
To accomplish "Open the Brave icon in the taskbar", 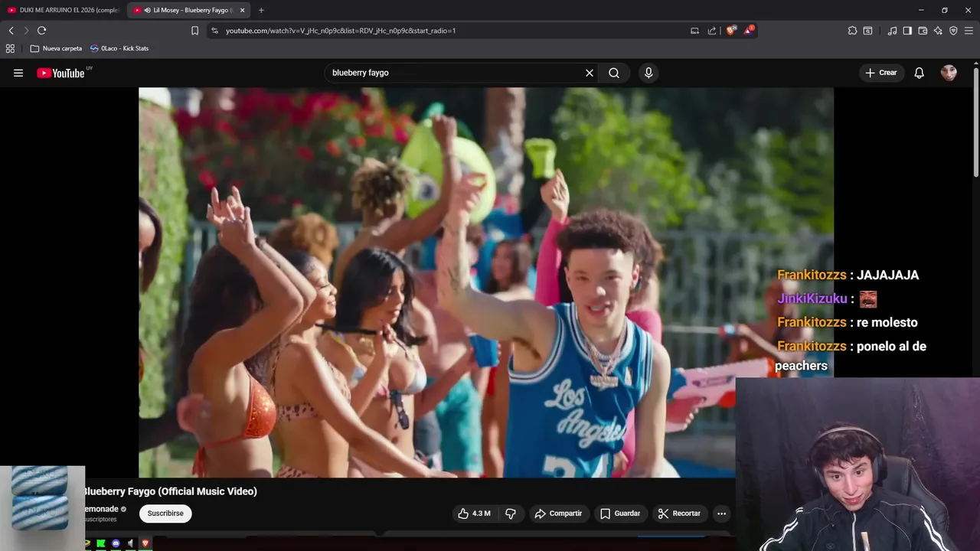I will coord(145,543).
